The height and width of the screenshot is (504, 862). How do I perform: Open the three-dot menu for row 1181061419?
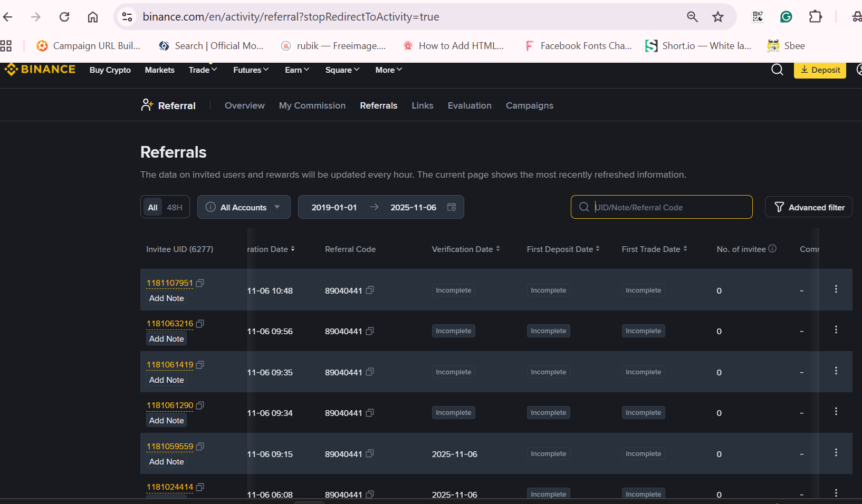pos(836,371)
